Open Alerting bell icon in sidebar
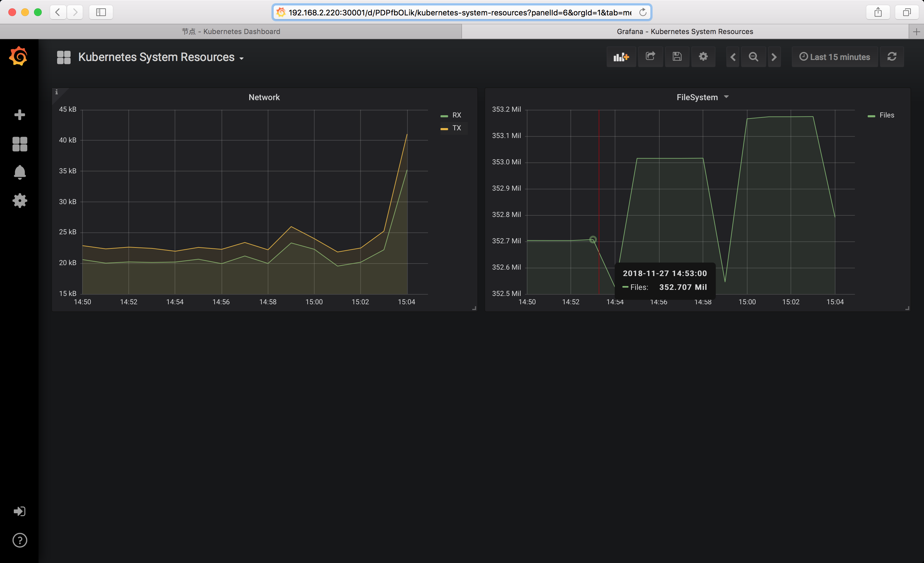The width and height of the screenshot is (924, 563). coord(20,172)
